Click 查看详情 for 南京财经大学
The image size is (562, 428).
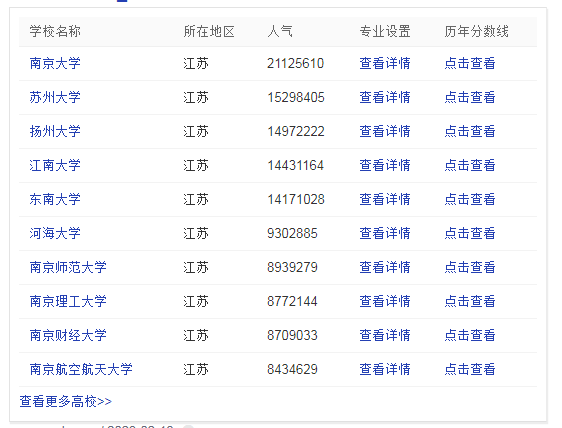[x=385, y=336]
